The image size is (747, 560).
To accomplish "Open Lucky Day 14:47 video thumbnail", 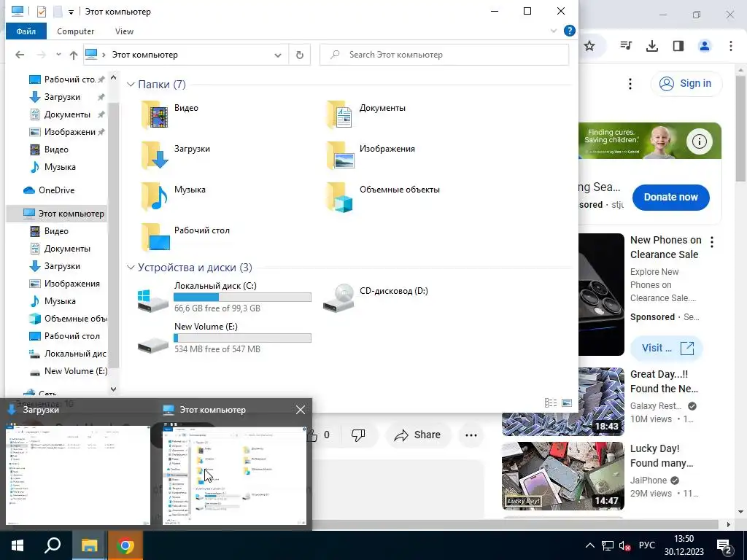I will tap(563, 475).
